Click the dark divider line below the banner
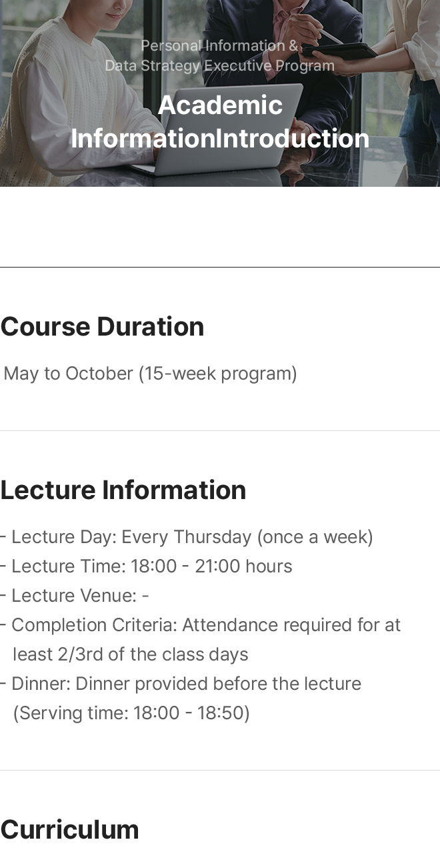The height and width of the screenshot is (868, 440). (x=220, y=267)
